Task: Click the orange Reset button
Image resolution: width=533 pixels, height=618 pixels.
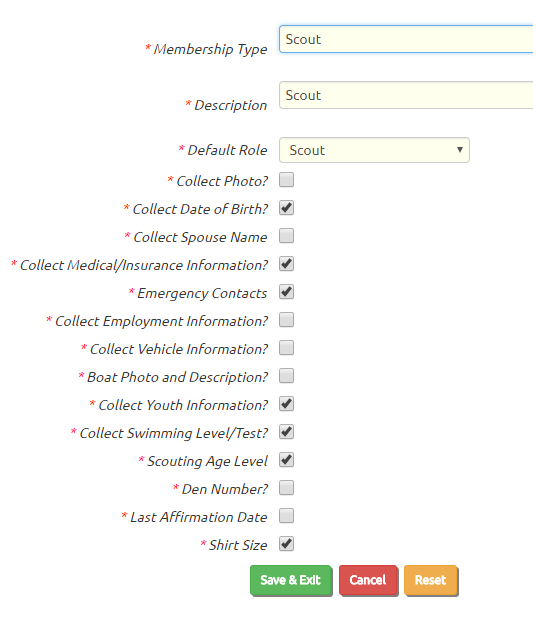Action: [x=430, y=580]
